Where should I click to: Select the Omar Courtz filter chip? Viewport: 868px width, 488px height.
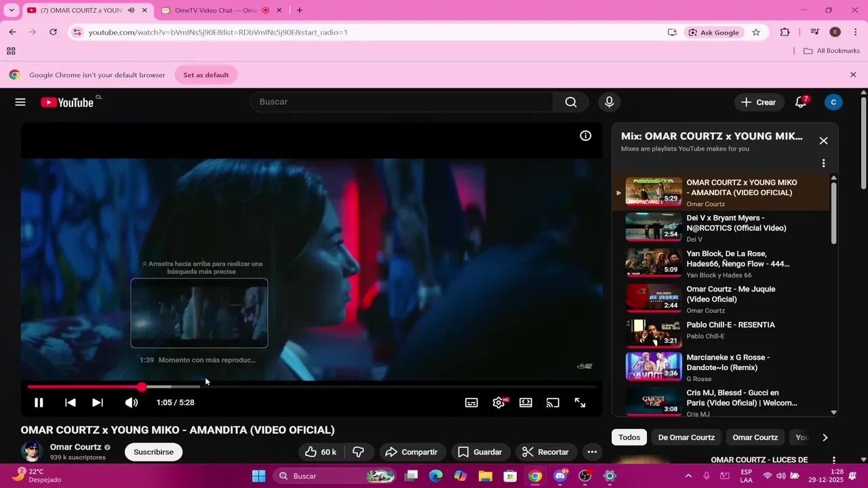(x=755, y=437)
